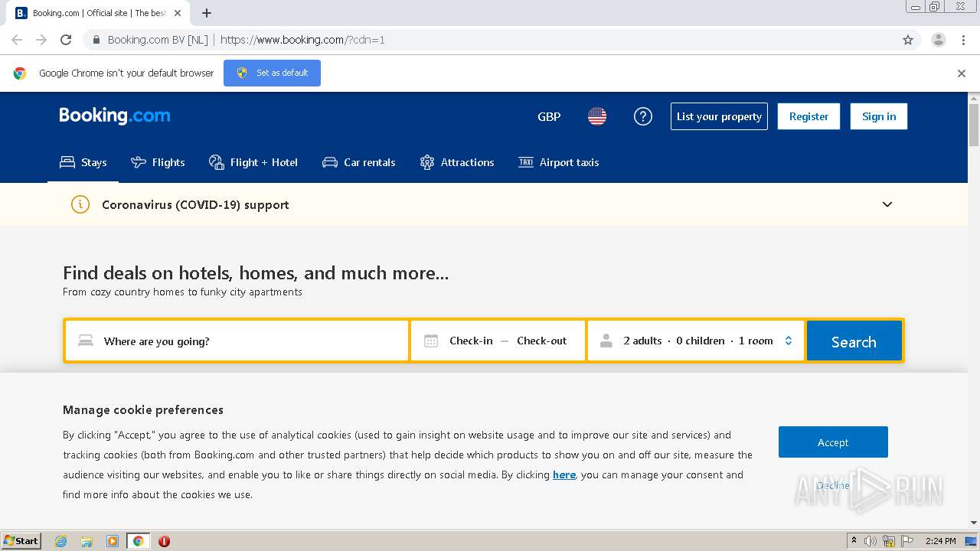Go forward in browser history
Viewport: 980px width, 551px height.
[x=41, y=40]
